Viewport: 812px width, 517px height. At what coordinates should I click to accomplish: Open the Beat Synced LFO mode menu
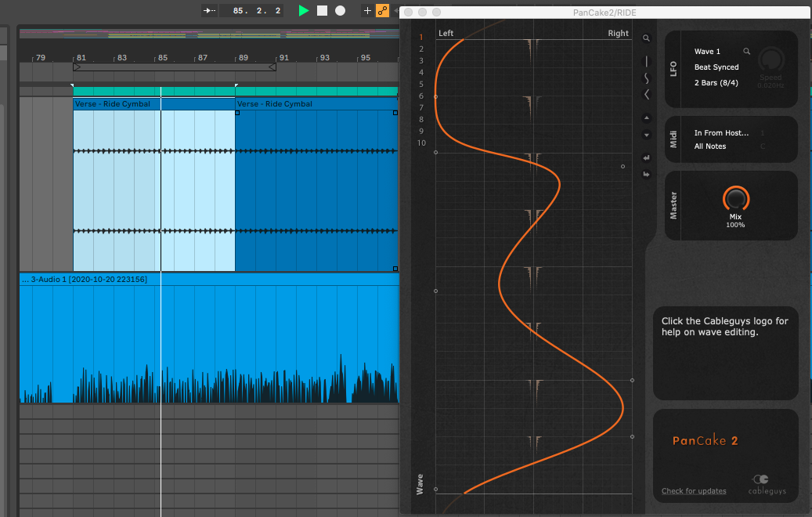pos(716,67)
